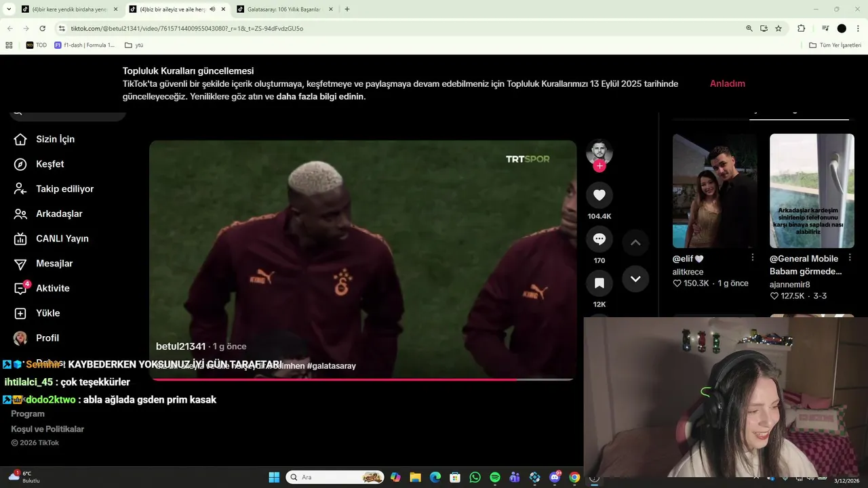Open f1-dash Formula 1 bookmark

pos(85,45)
